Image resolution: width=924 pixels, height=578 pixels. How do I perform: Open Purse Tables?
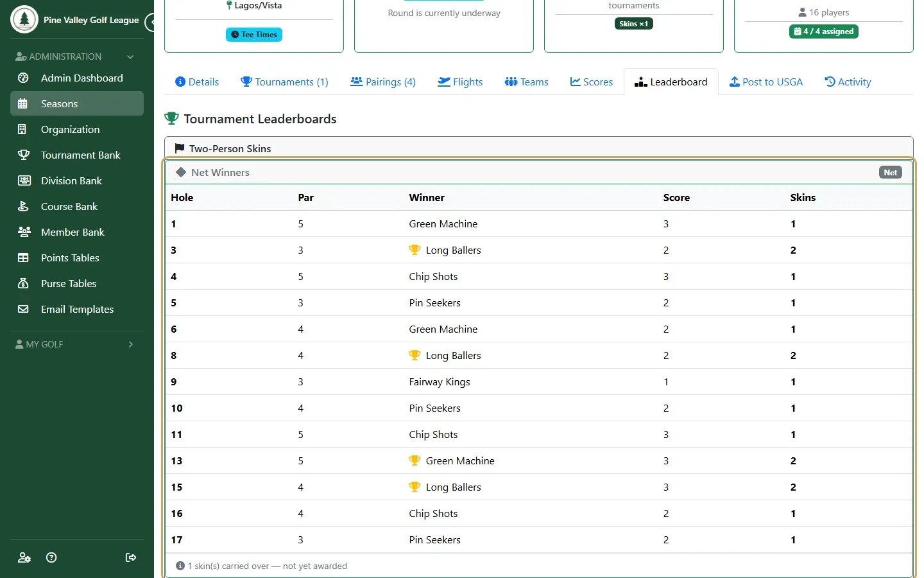(x=77, y=283)
